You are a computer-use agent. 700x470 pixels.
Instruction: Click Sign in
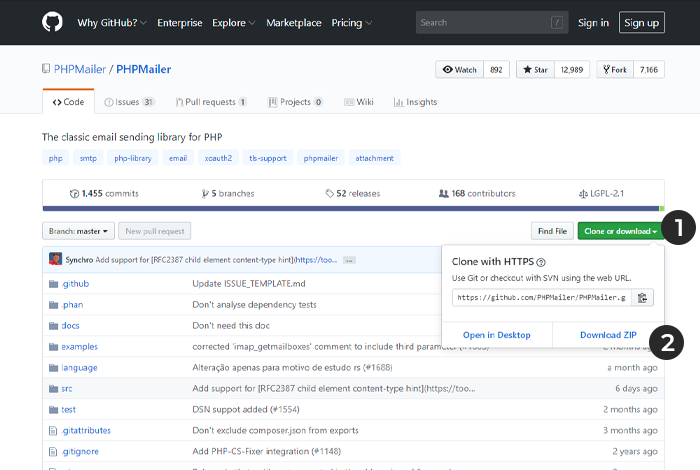click(x=593, y=23)
